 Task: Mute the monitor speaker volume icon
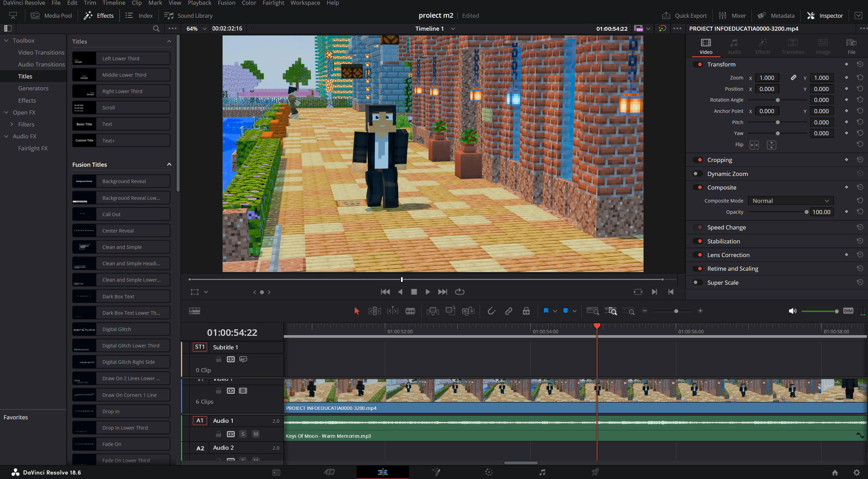(x=793, y=311)
